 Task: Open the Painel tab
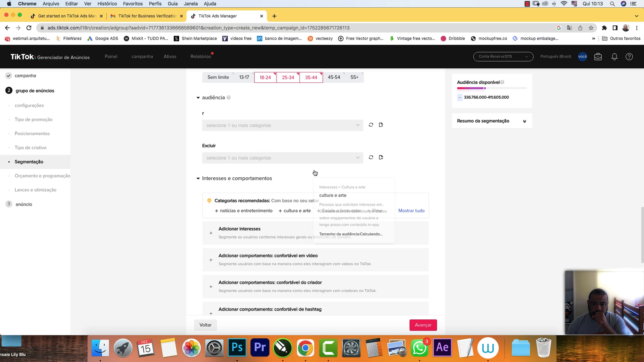[x=111, y=56]
